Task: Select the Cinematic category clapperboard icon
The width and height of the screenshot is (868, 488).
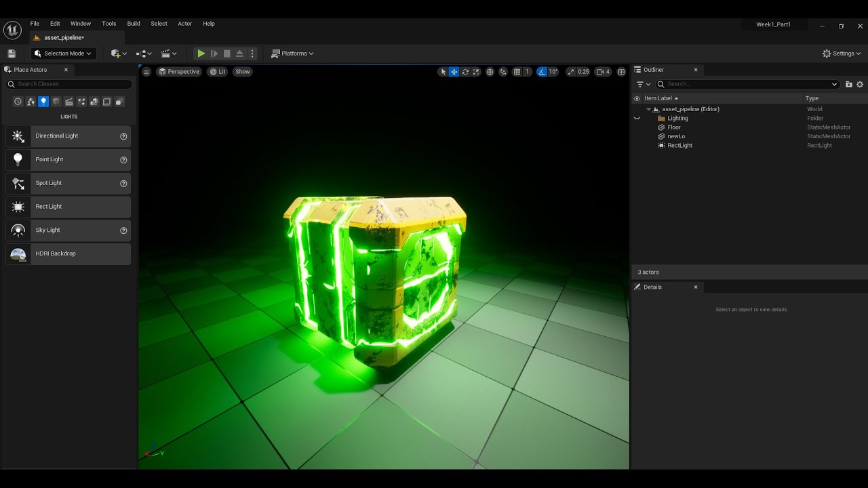Action: pyautogui.click(x=68, y=102)
